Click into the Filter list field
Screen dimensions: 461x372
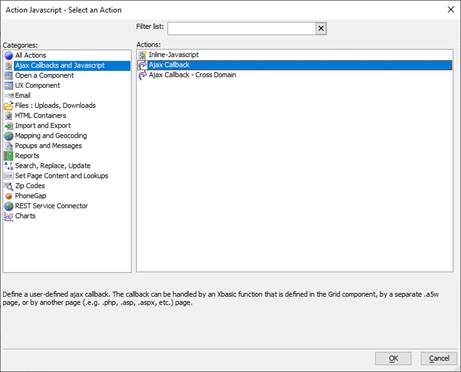pos(241,28)
